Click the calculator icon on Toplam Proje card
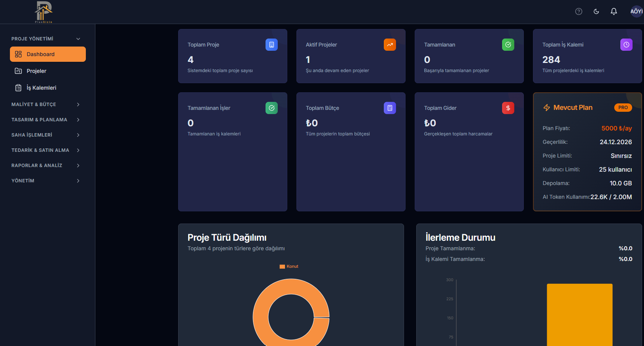 click(x=271, y=45)
